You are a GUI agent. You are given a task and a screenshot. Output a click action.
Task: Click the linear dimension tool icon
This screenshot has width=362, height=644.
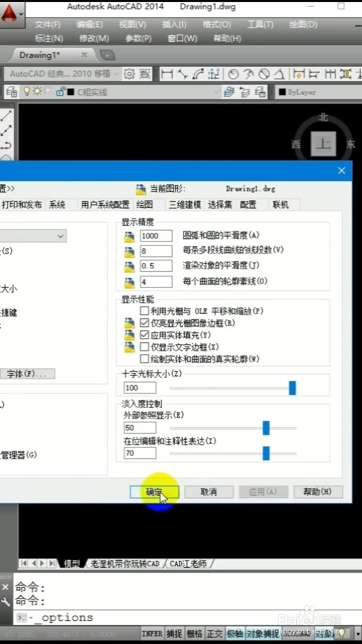167,74
